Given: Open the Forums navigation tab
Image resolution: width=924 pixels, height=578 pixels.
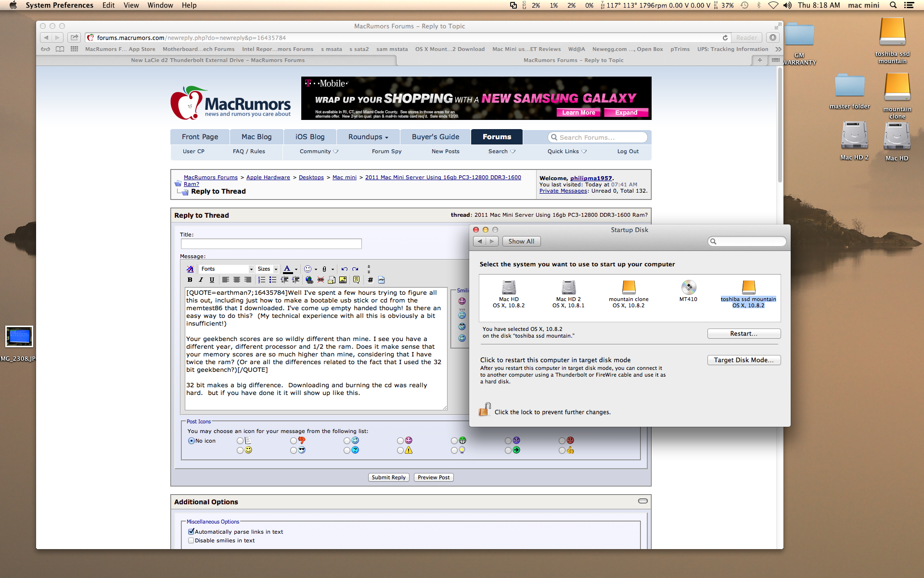Looking at the screenshot, I should tap(497, 137).
